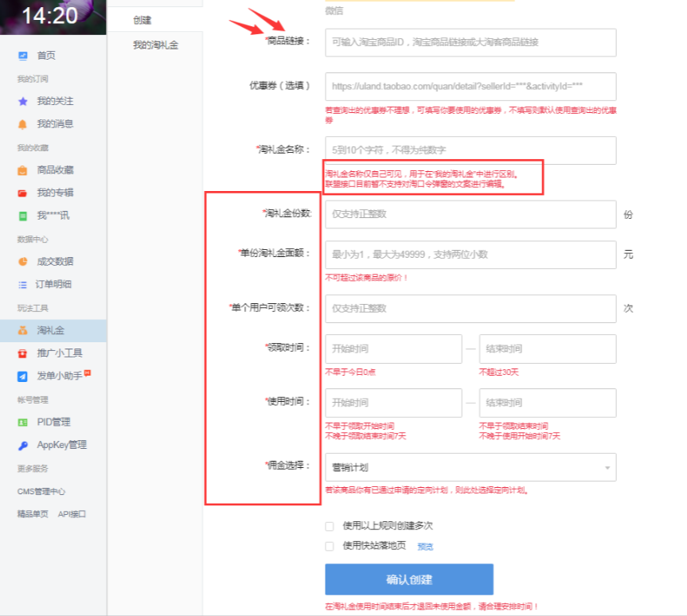Open the 佣金选择 营销计划 dropdown

click(x=470, y=467)
